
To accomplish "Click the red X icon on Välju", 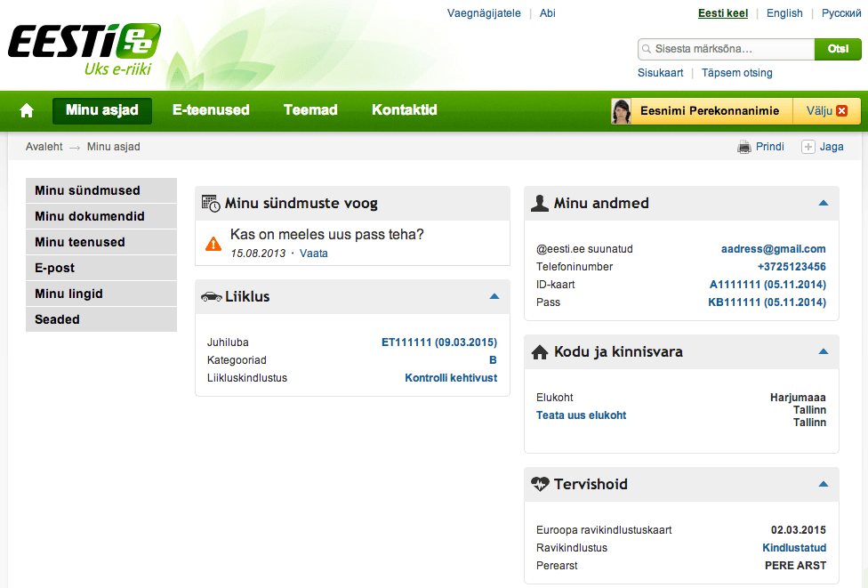I will (842, 111).
